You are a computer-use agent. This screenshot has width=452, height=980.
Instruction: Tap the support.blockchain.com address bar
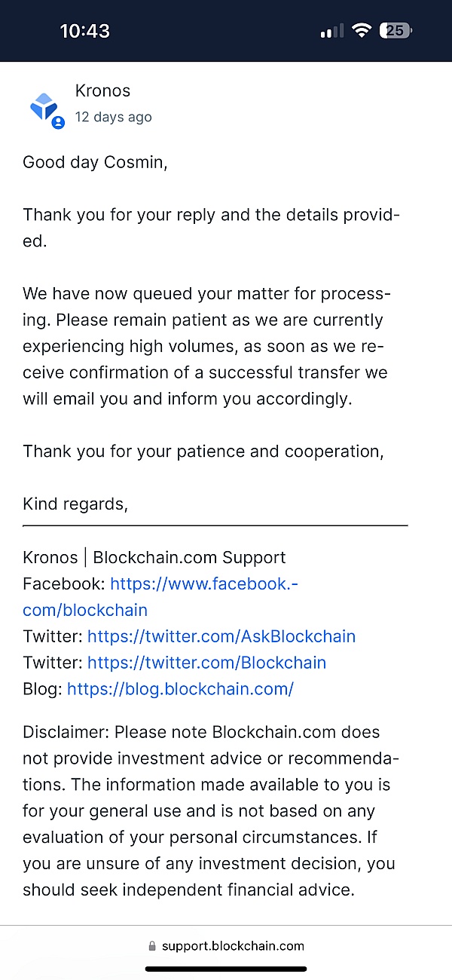232,946
